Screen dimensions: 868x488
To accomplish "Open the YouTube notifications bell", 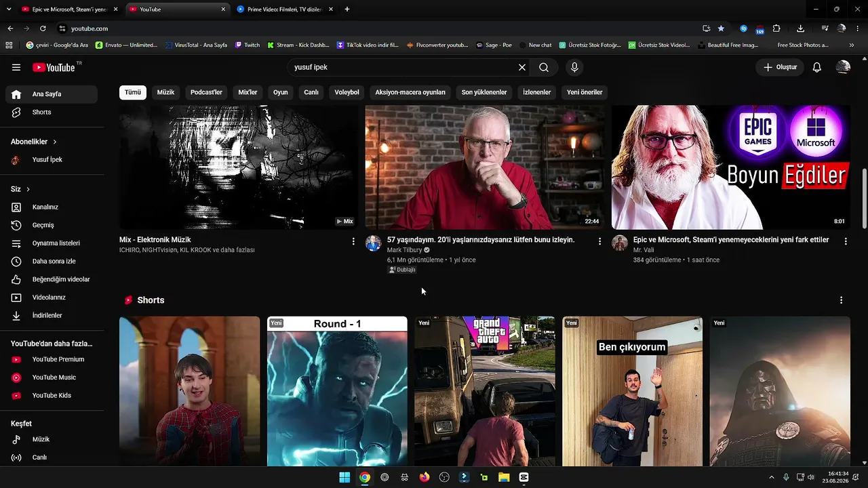I will (817, 67).
